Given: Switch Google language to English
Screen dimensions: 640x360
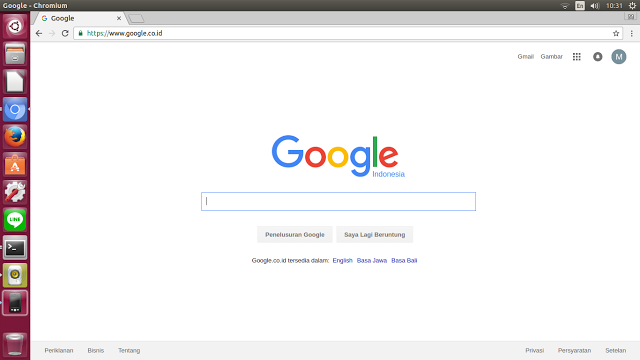Looking at the screenshot, I should [x=342, y=260].
